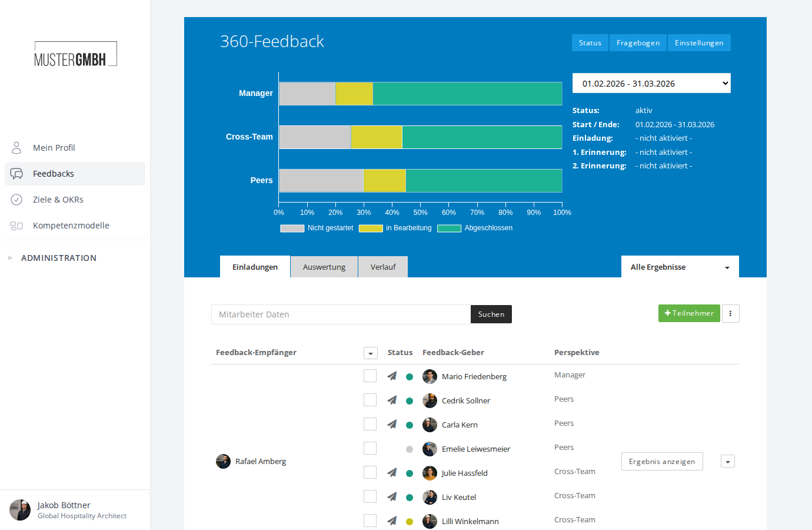Image resolution: width=812 pixels, height=530 pixels.
Task: Click Julie Hassfeld's avatar
Action: pos(430,473)
